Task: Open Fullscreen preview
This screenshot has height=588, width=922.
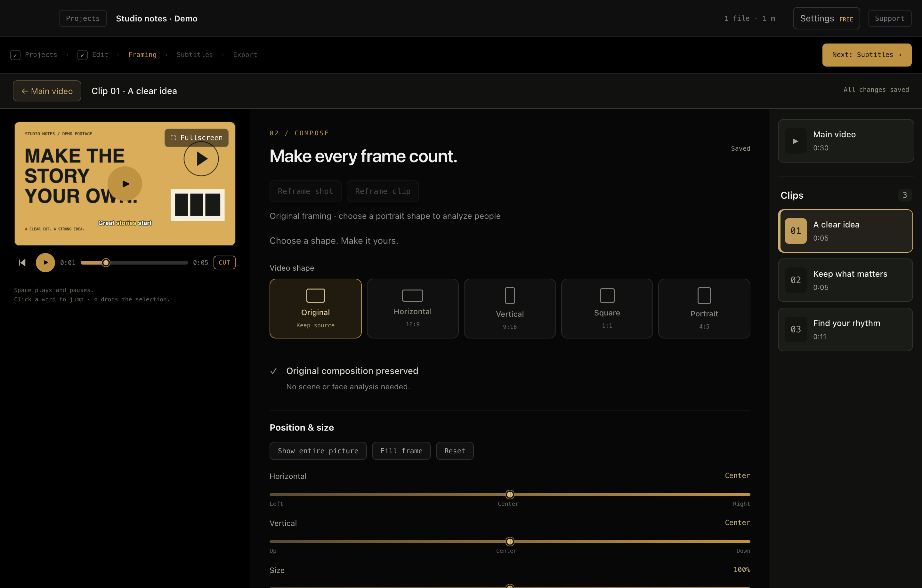Action: (197, 138)
